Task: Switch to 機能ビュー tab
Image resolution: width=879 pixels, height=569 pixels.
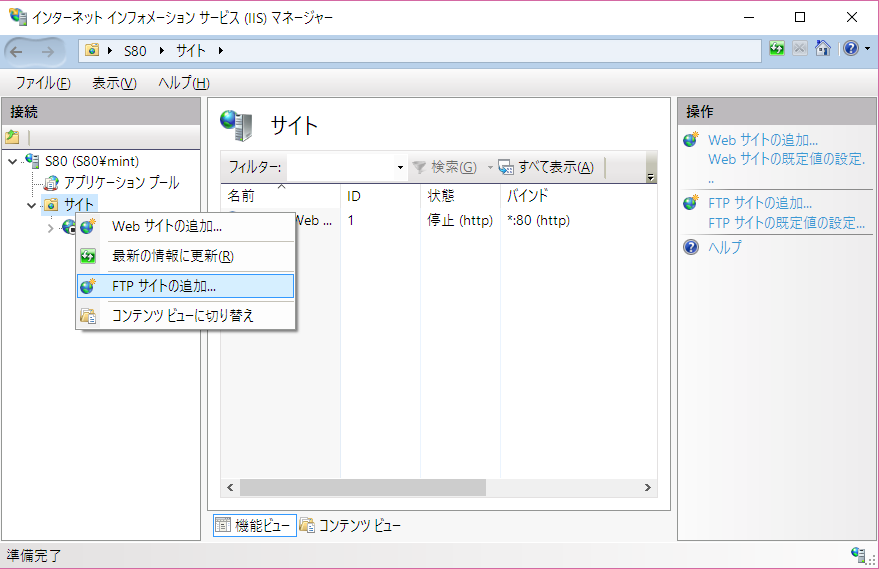Action: (255, 525)
